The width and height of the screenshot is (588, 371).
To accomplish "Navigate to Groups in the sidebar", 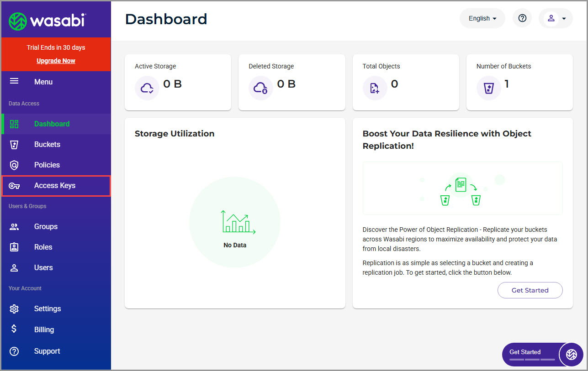I will (x=56, y=227).
